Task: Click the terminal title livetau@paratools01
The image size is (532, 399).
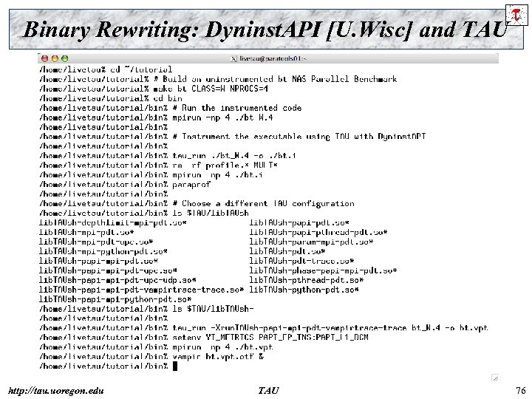Action: click(273, 58)
